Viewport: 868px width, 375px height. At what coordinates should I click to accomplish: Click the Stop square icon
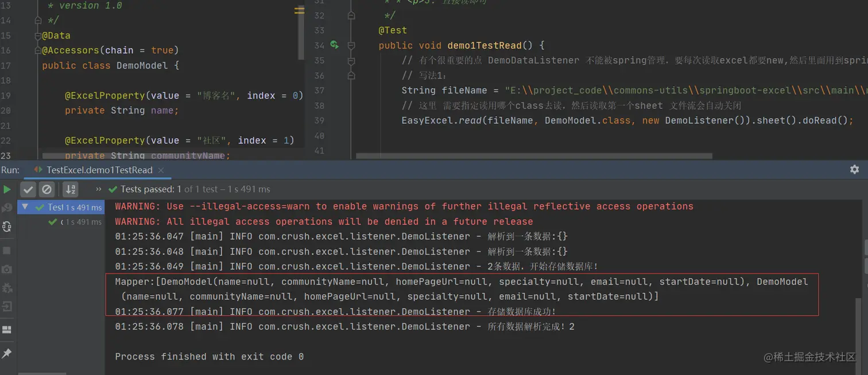pyautogui.click(x=7, y=251)
